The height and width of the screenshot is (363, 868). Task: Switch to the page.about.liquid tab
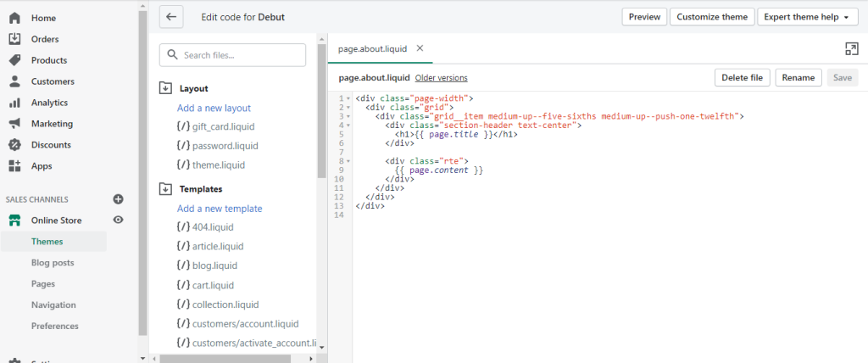tap(373, 49)
